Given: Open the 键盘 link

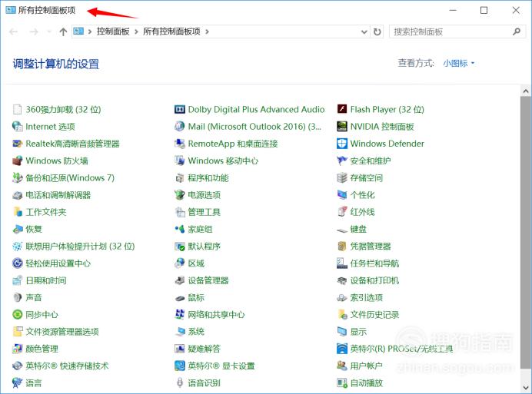Looking at the screenshot, I should [358, 229].
